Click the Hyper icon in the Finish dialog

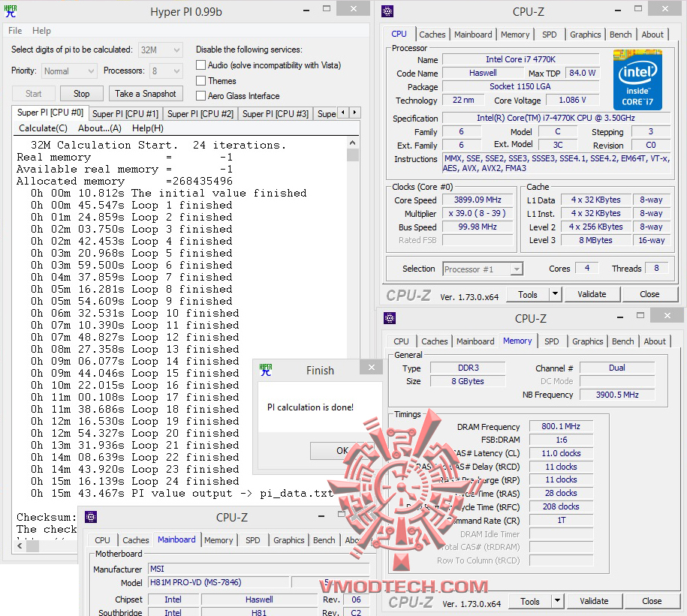coord(267,369)
